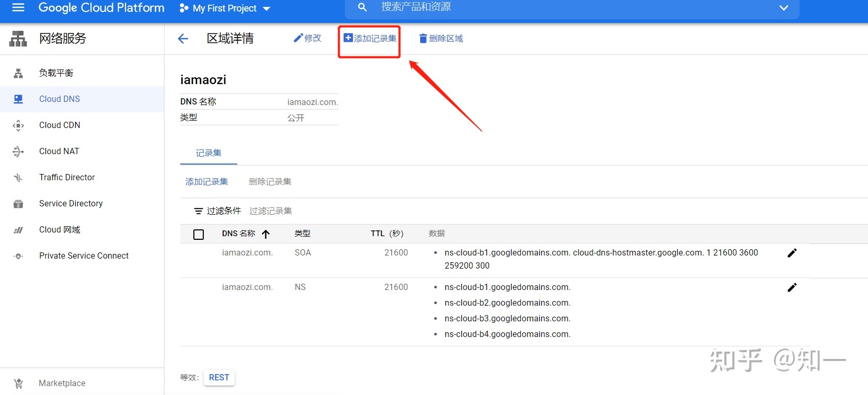Viewport: 868px width, 395px height.
Task: Open Cloud CDN in the sidebar
Action: point(82,125)
